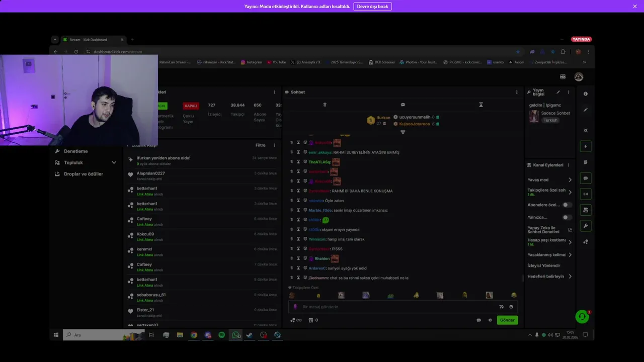Open the green headset support bubble

(x=582, y=317)
